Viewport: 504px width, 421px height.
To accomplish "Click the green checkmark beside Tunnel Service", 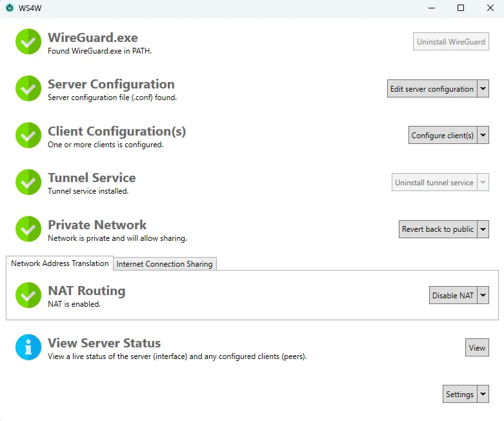I will 28,182.
